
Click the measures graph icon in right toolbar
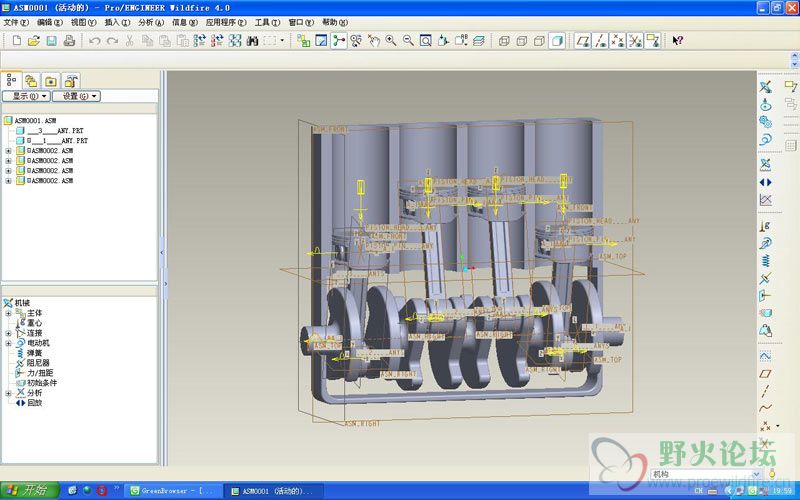click(765, 199)
